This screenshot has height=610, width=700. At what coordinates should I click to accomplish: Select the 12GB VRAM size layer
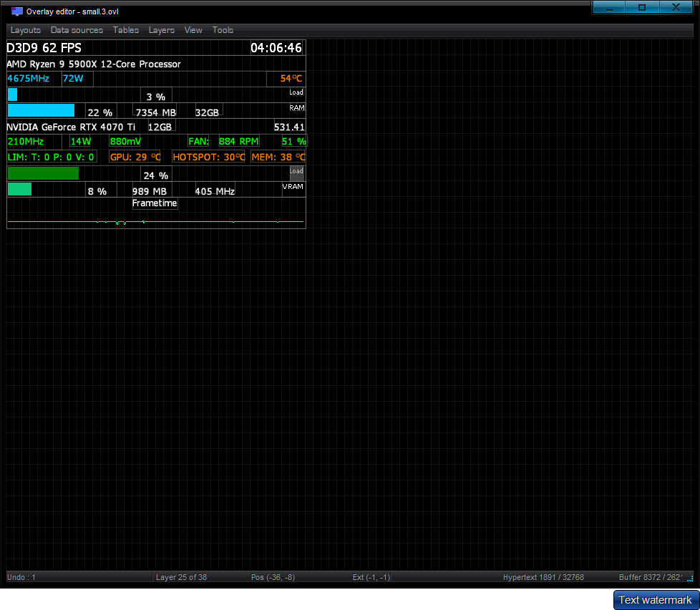[x=160, y=127]
